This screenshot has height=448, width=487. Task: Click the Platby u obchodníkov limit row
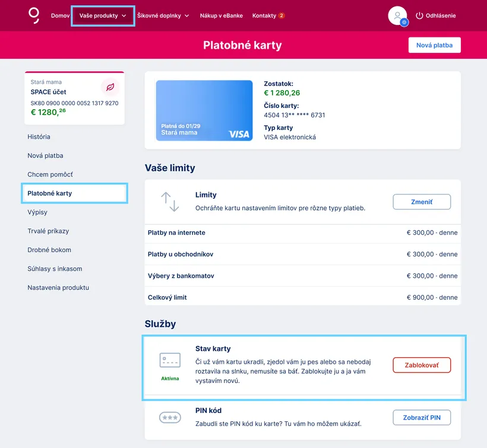pos(302,254)
